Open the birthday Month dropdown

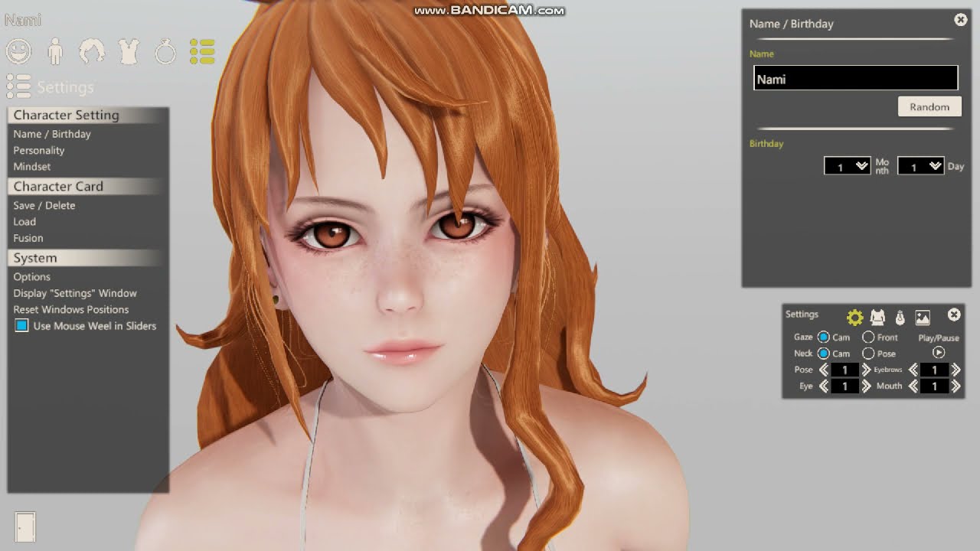coord(848,166)
